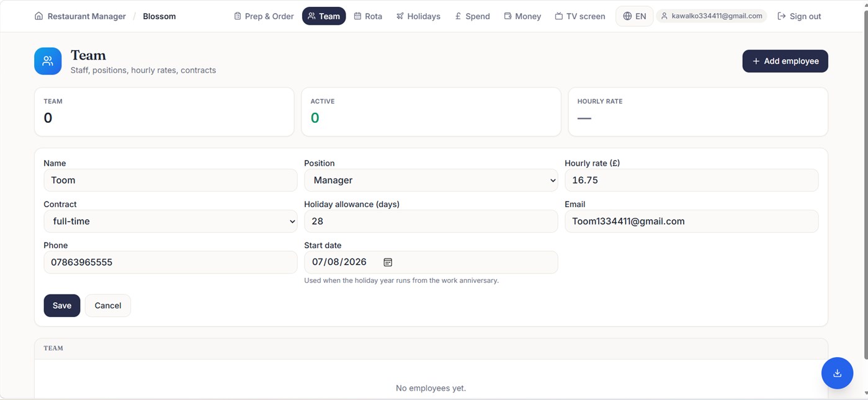Click the Start date field 07/08/2026

pos(431,262)
